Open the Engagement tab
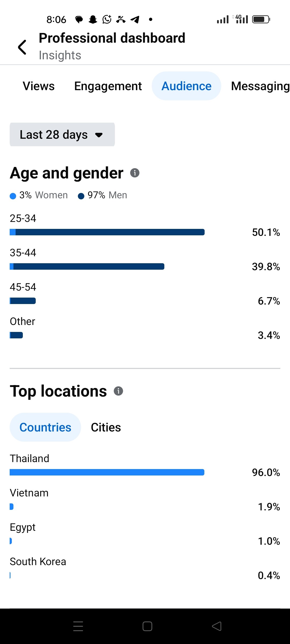The image size is (290, 644). 108,86
